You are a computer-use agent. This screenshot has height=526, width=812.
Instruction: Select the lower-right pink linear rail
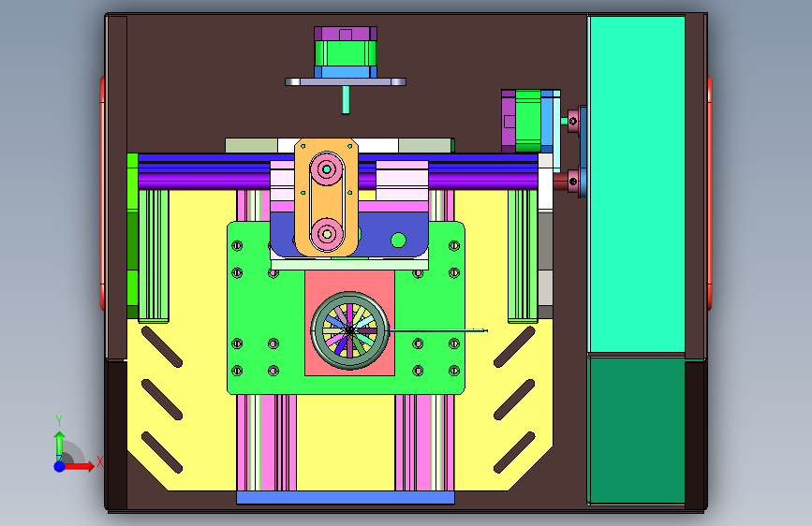pos(424,443)
